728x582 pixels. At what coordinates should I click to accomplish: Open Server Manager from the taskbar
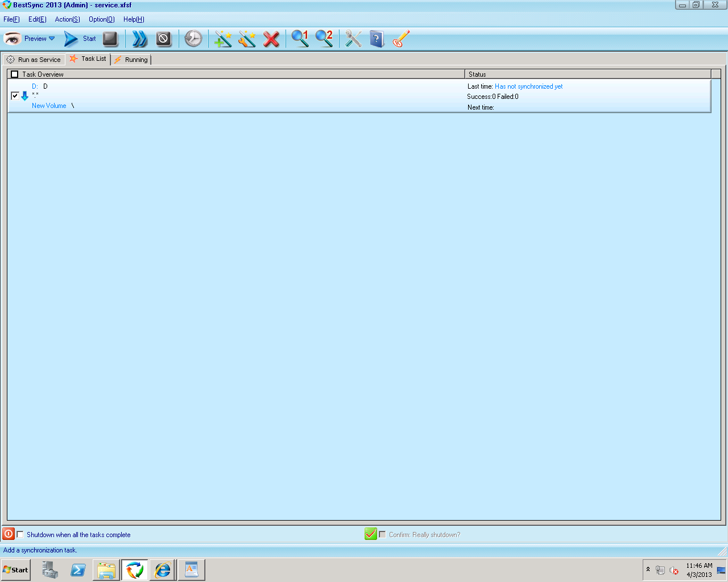click(50, 570)
